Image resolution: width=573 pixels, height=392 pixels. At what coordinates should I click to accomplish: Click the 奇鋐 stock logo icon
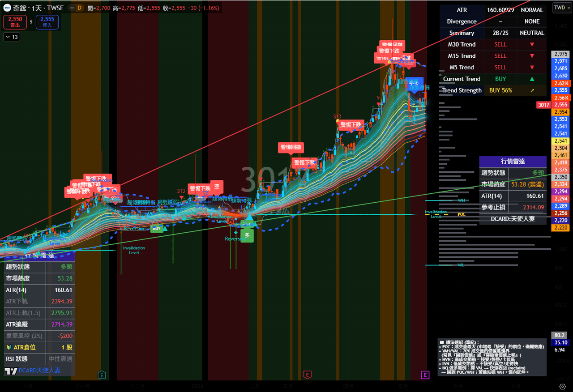point(8,8)
